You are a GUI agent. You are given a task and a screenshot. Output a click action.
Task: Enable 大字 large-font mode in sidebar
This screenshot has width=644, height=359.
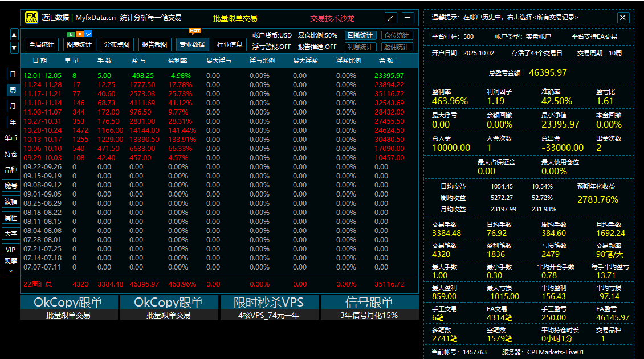click(10, 234)
